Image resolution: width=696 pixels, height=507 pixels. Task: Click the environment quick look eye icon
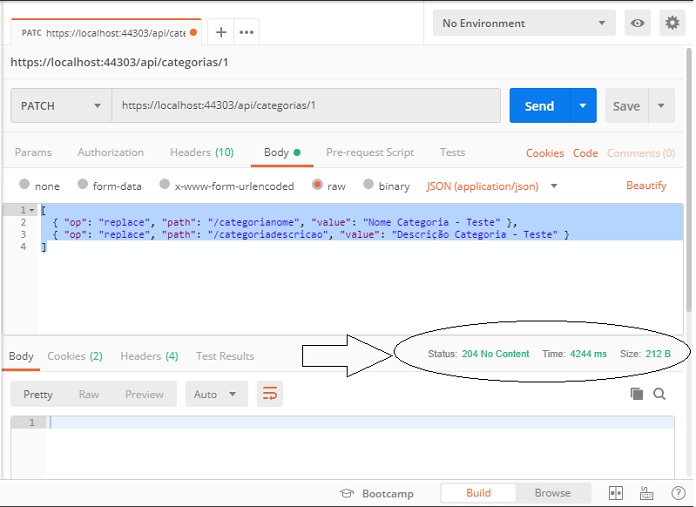637,23
